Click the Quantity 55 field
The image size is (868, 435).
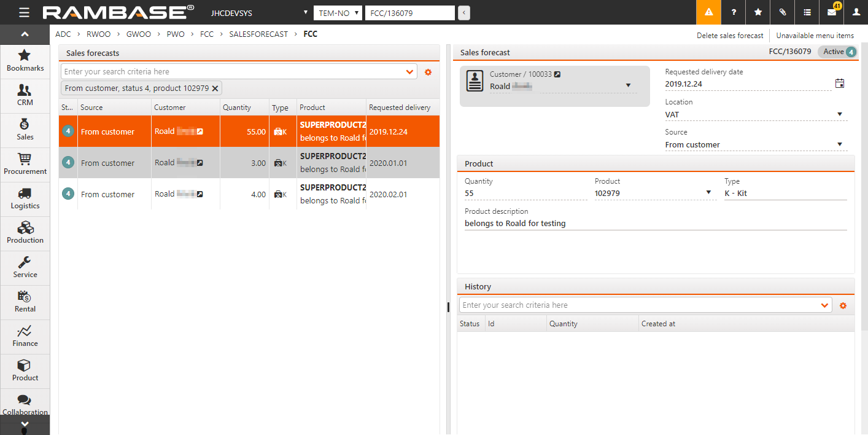[526, 193]
